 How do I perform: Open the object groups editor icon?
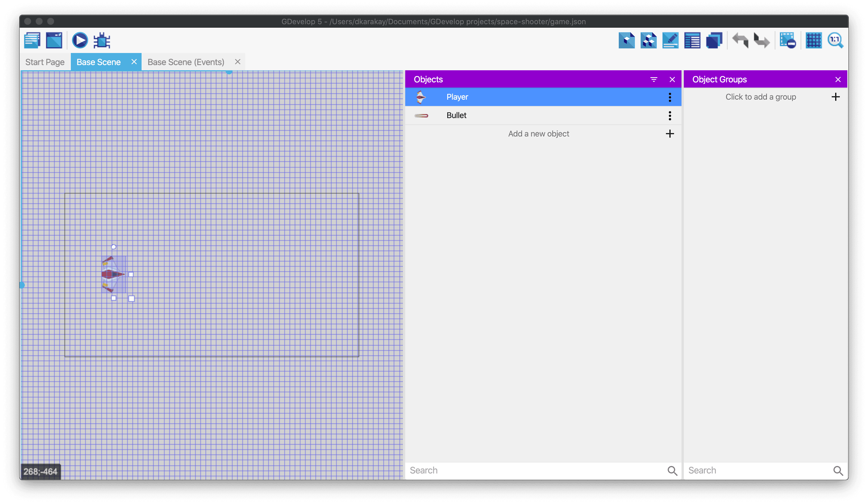click(x=648, y=40)
